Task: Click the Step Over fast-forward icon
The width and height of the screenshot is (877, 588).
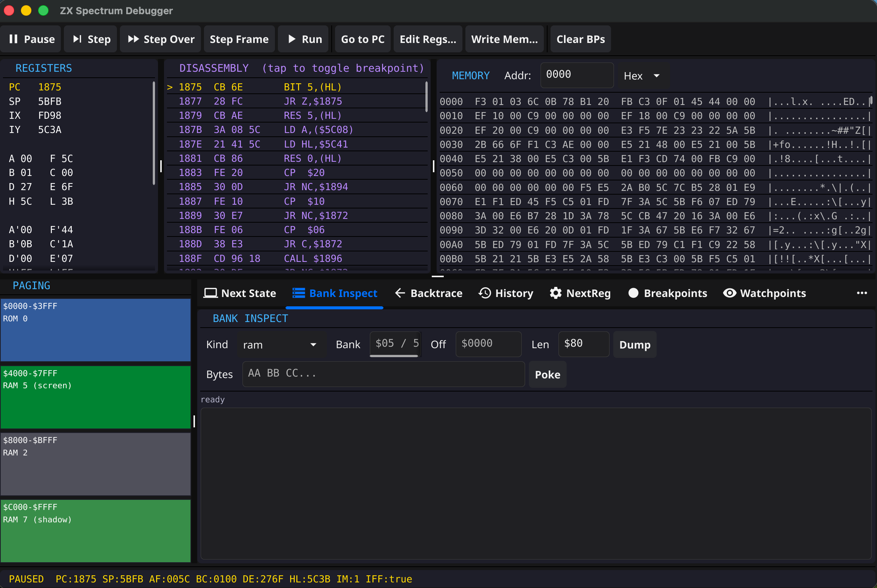Action: pos(133,39)
